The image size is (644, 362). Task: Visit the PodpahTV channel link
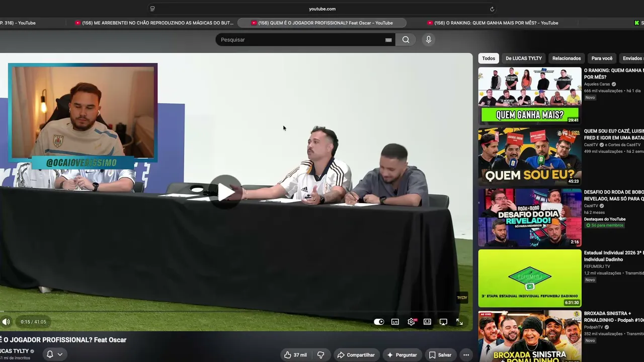click(593, 327)
